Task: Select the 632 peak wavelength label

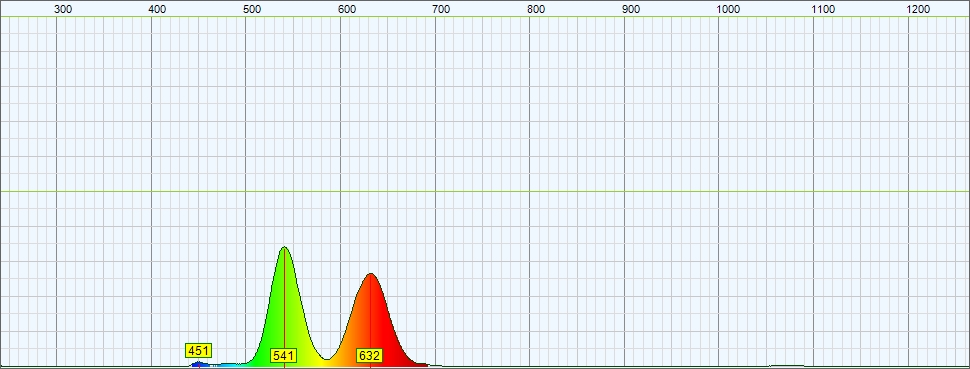Action: point(369,355)
